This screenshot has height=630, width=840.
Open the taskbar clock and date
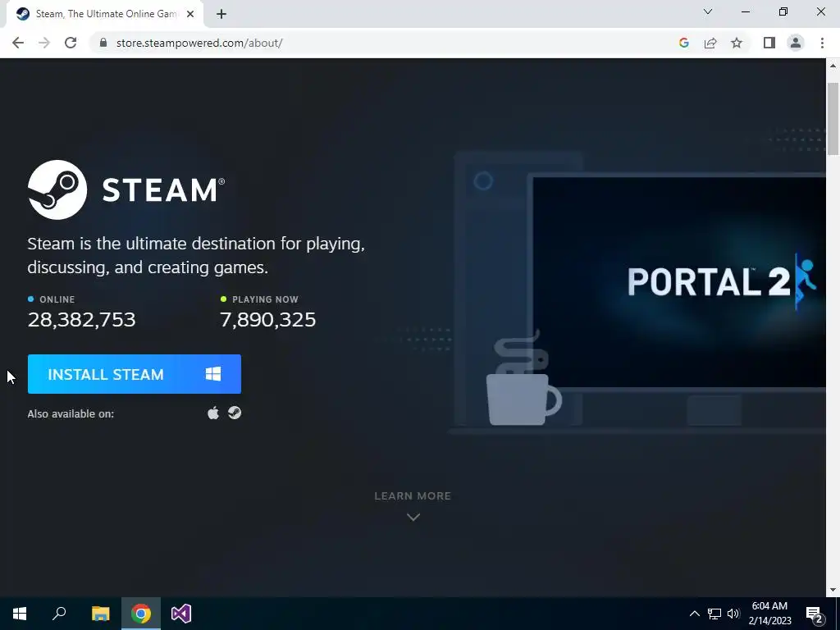[769, 614]
